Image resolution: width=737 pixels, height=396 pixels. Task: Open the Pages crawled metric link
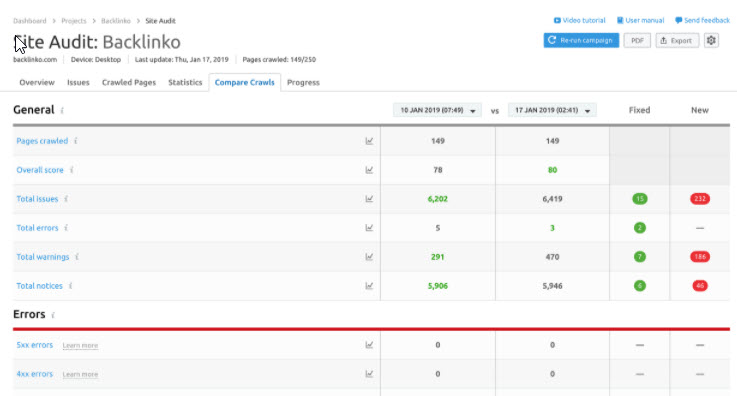pyautogui.click(x=42, y=141)
